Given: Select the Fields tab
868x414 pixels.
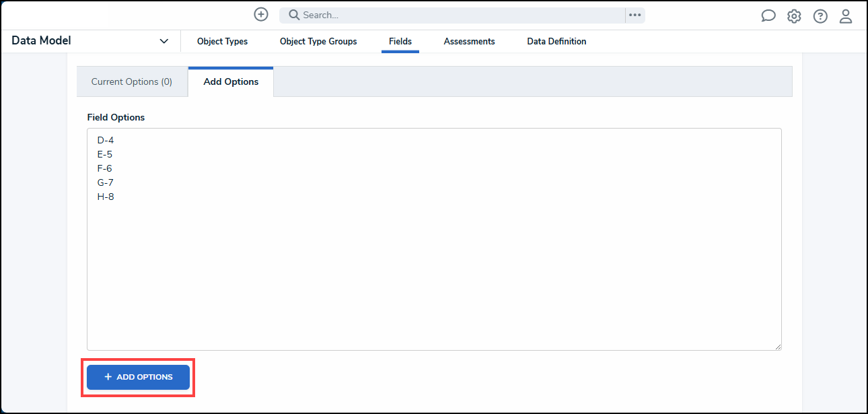Looking at the screenshot, I should pyautogui.click(x=400, y=41).
